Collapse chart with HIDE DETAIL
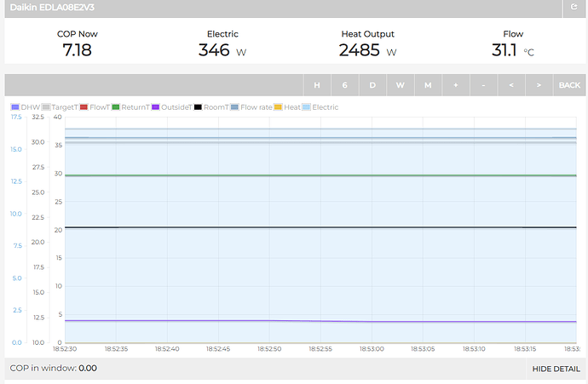The height and width of the screenshot is (384, 588). click(x=556, y=369)
